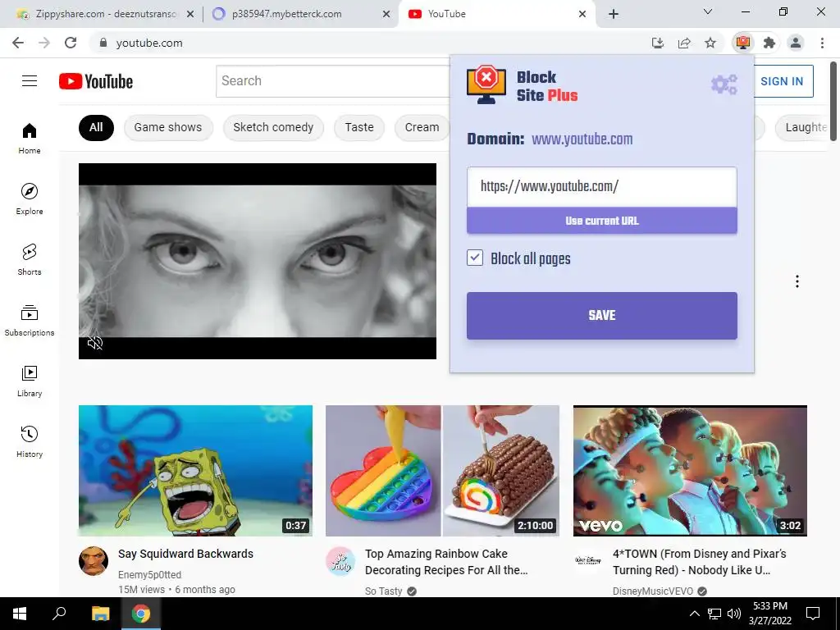This screenshot has width=840, height=630.
Task: Go back to previous page
Action: 18,43
